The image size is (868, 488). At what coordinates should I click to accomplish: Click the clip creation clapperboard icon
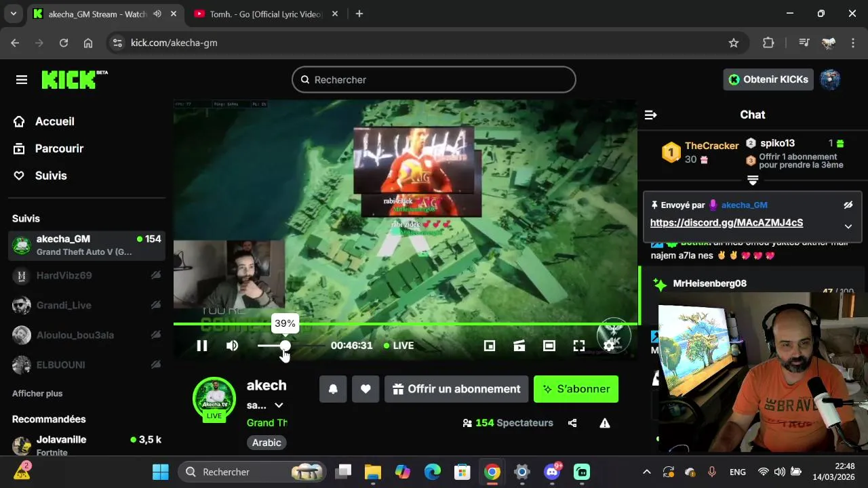pos(519,346)
